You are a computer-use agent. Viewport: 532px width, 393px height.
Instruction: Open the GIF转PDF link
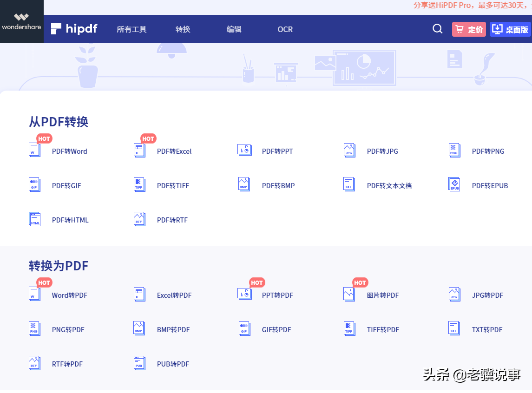tap(276, 330)
